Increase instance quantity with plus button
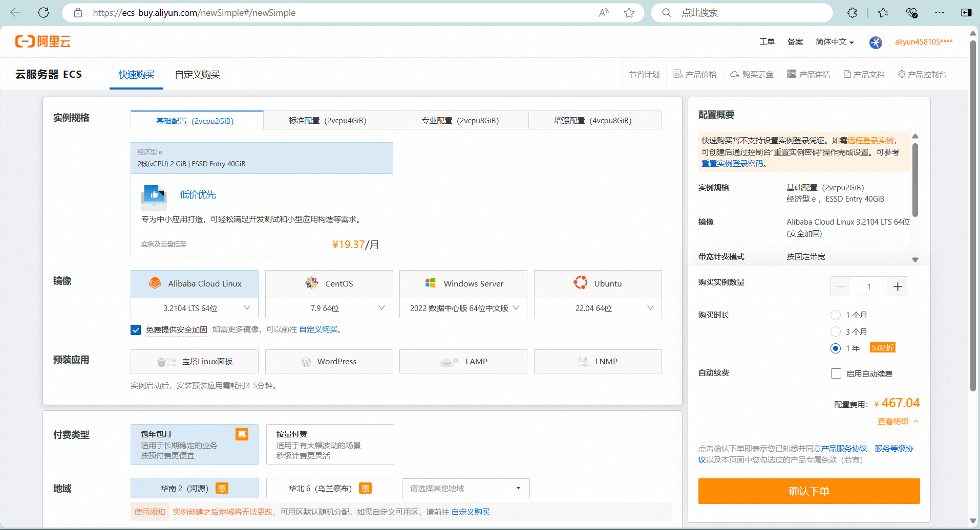 (x=898, y=287)
